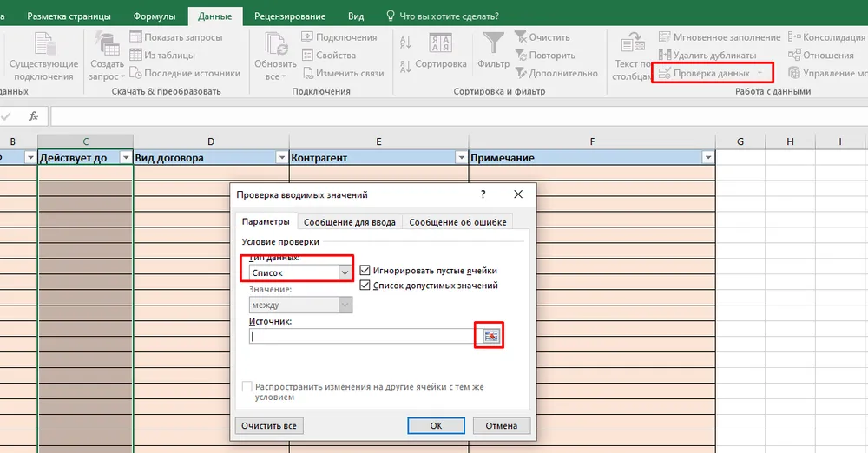This screenshot has width=868, height=453.
Task: Click the dialog help question mark
Action: 483,194
